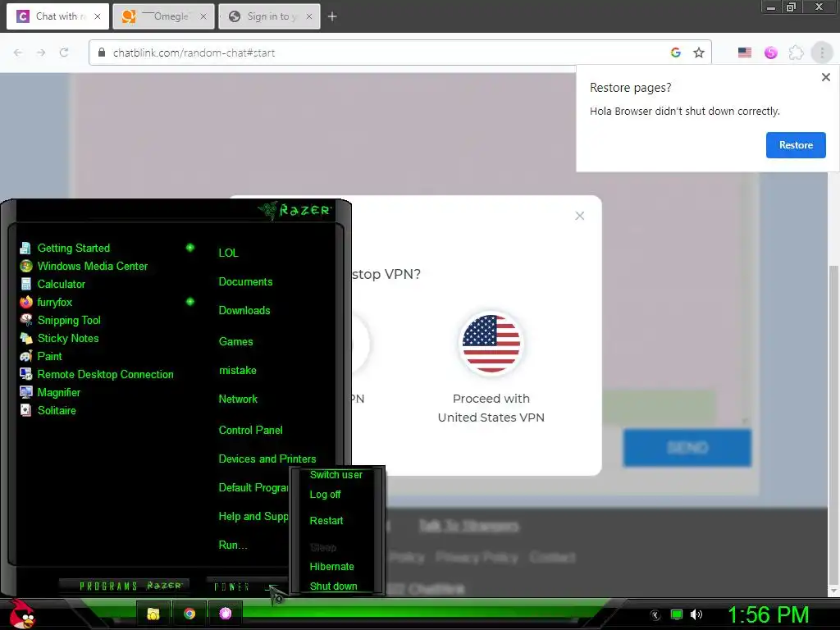
Task: Close the Omegle tab
Action: 203,16
